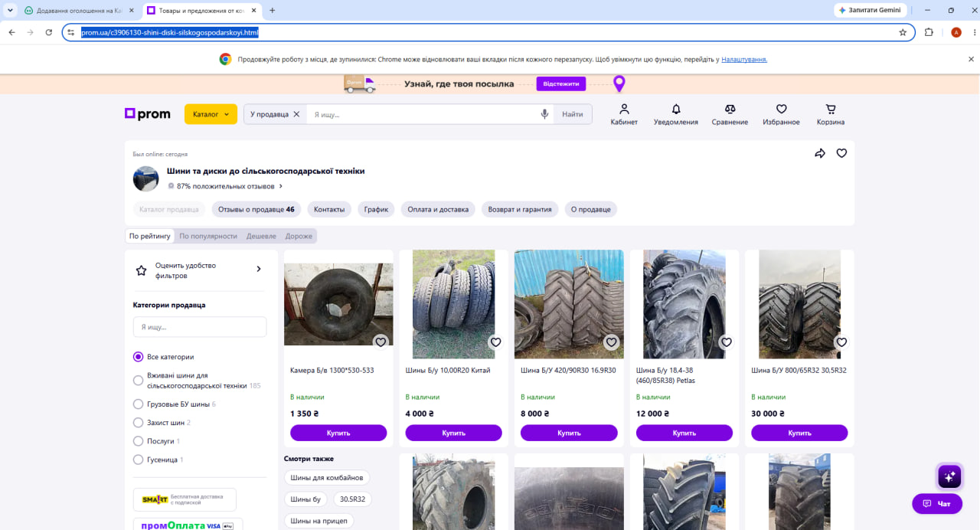
Task: Buy the Камера Б/в 1300*530-533 for 1 350 ₴
Action: 338,433
